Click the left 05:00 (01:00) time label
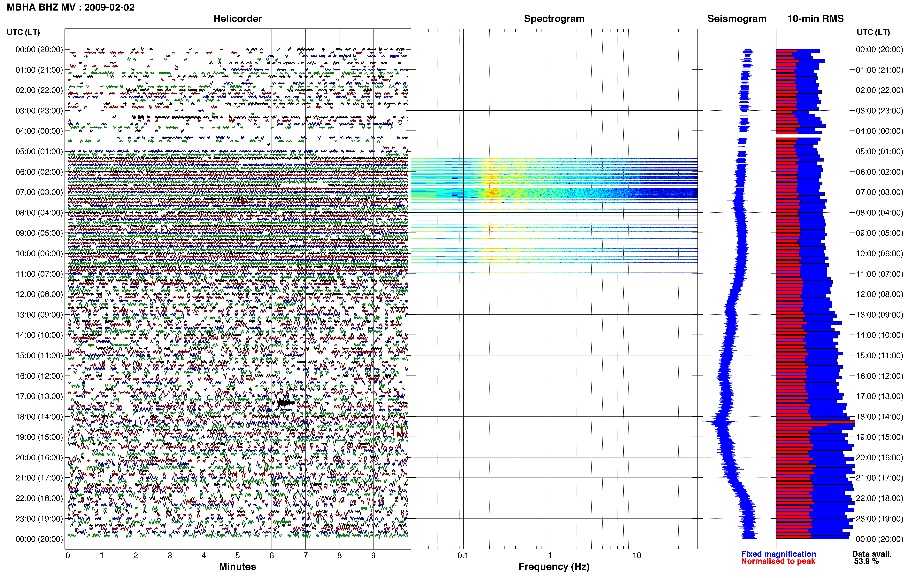924x578 pixels. 39,151
